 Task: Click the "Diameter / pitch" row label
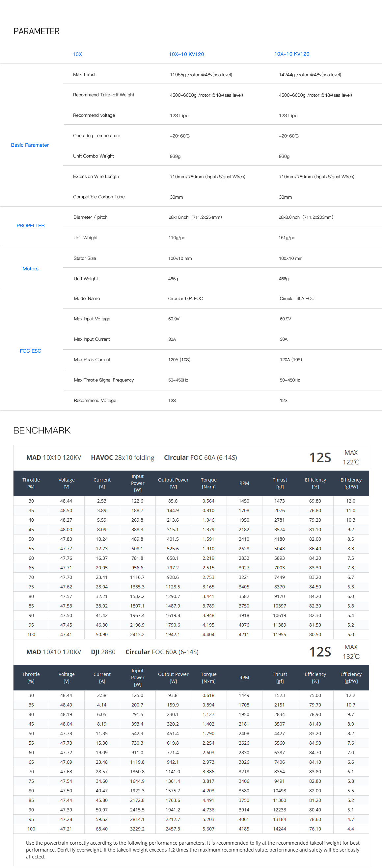(91, 217)
